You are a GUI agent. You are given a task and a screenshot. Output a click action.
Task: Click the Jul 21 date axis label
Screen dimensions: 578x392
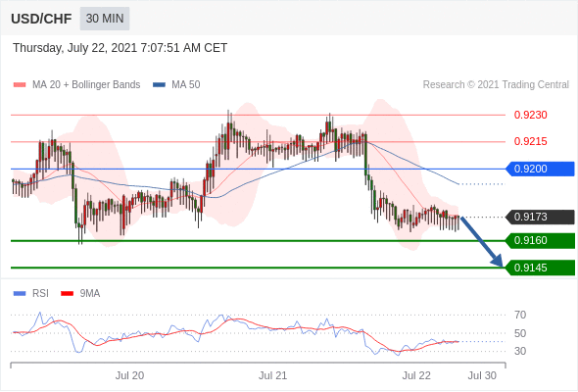(272, 375)
